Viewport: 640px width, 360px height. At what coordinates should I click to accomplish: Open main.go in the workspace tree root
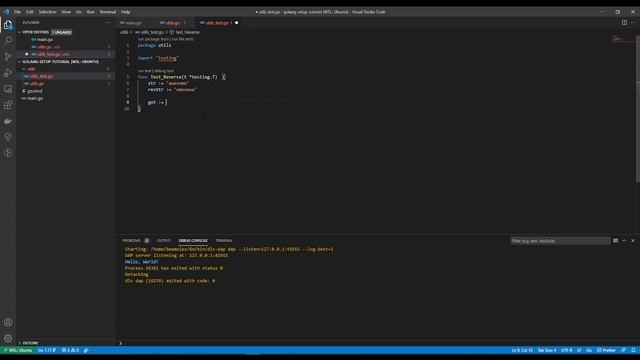(35, 98)
